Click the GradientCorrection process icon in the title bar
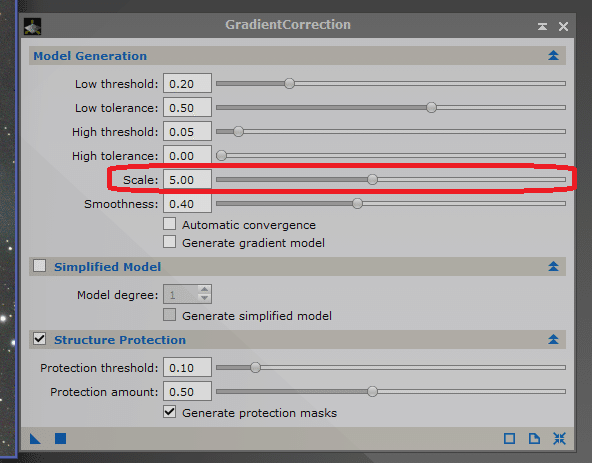592x463 pixels. tap(32, 27)
